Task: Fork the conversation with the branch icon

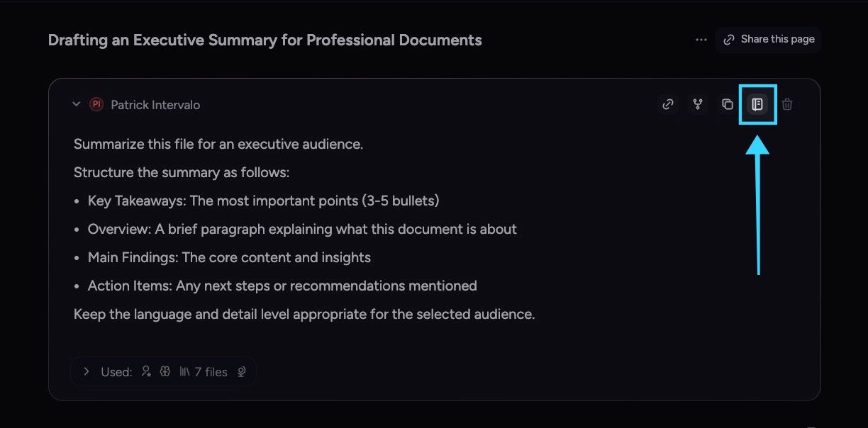Action: [x=698, y=105]
